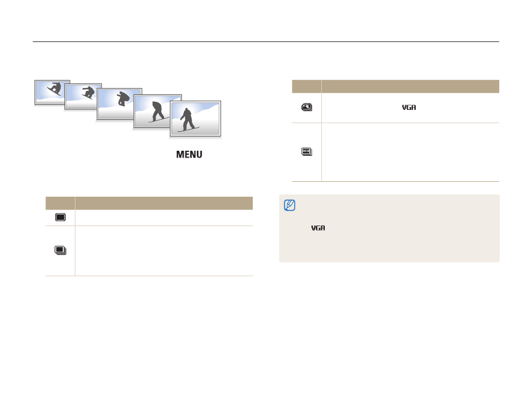The image size is (532, 401).
Task: Click the right table's tan header bar
Action: pos(395,86)
